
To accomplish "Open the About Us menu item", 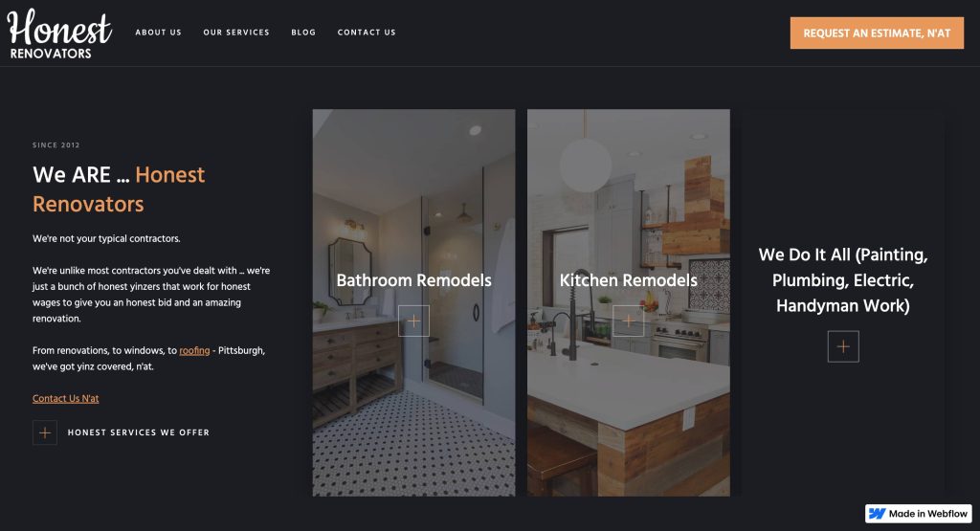I will pyautogui.click(x=158, y=33).
